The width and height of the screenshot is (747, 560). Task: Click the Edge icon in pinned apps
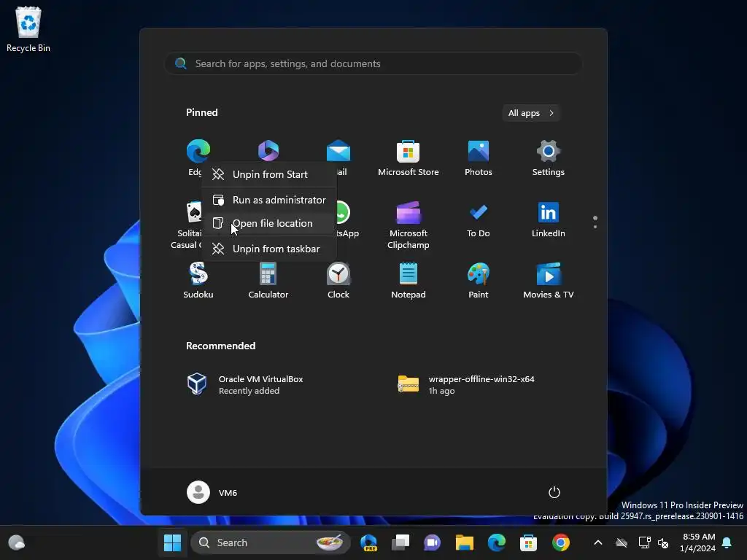[x=198, y=151]
